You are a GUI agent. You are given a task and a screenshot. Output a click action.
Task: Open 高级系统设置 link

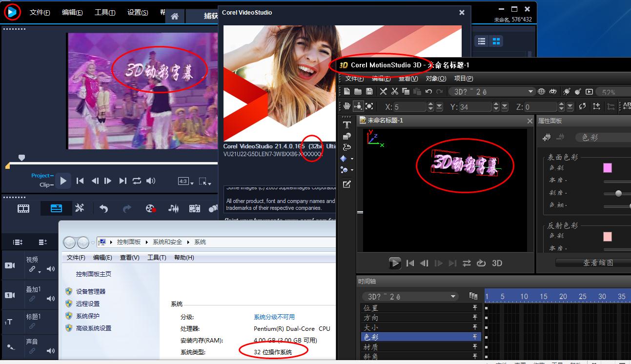coord(94,328)
